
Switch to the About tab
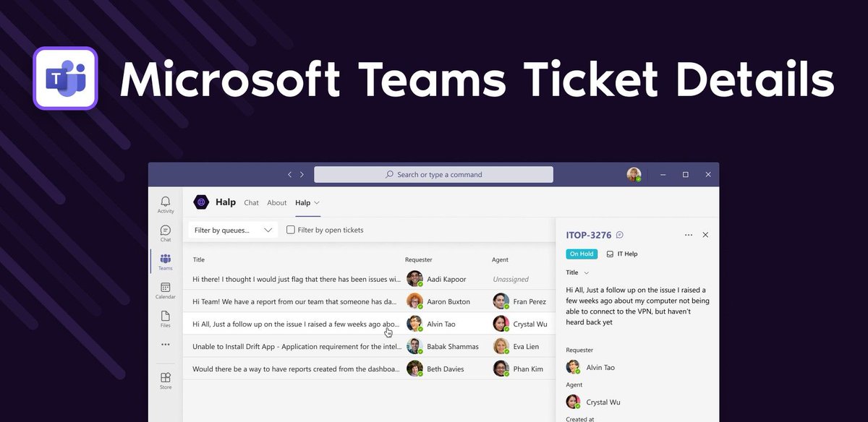[x=277, y=203]
